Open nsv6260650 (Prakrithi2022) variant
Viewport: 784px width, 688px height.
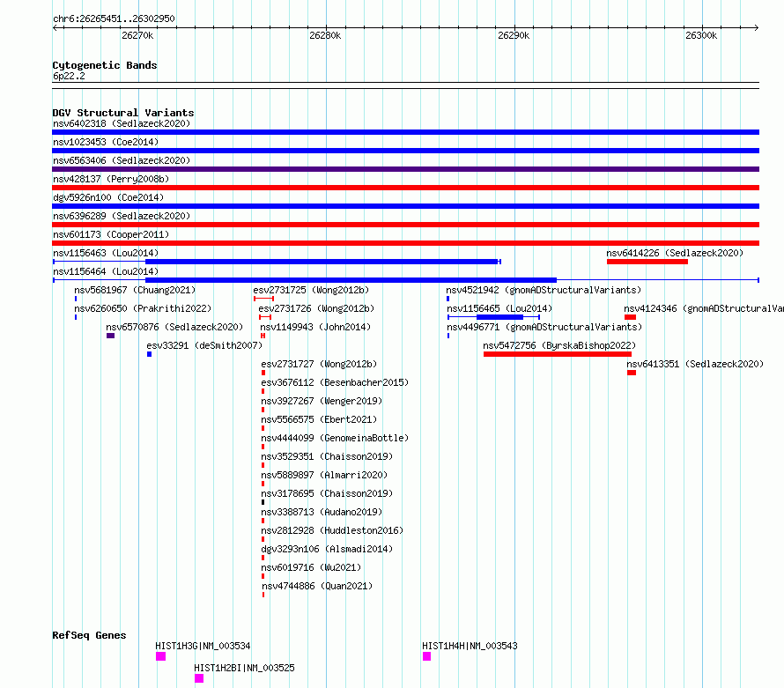click(143, 308)
